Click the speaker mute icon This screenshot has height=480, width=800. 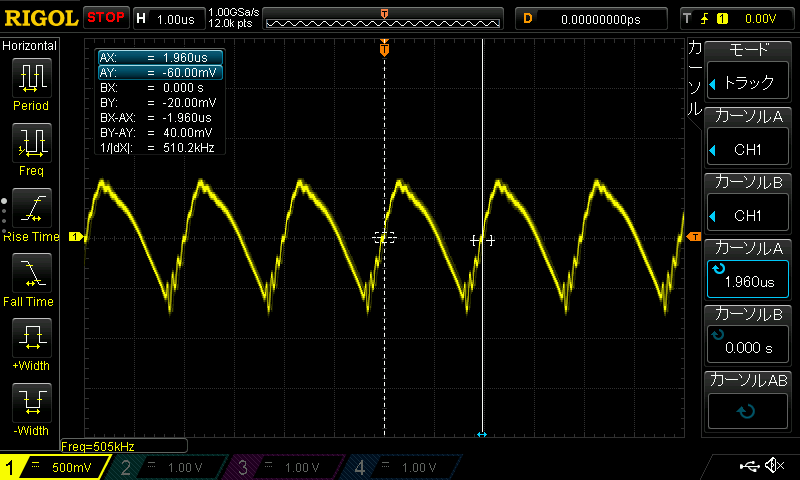point(773,466)
